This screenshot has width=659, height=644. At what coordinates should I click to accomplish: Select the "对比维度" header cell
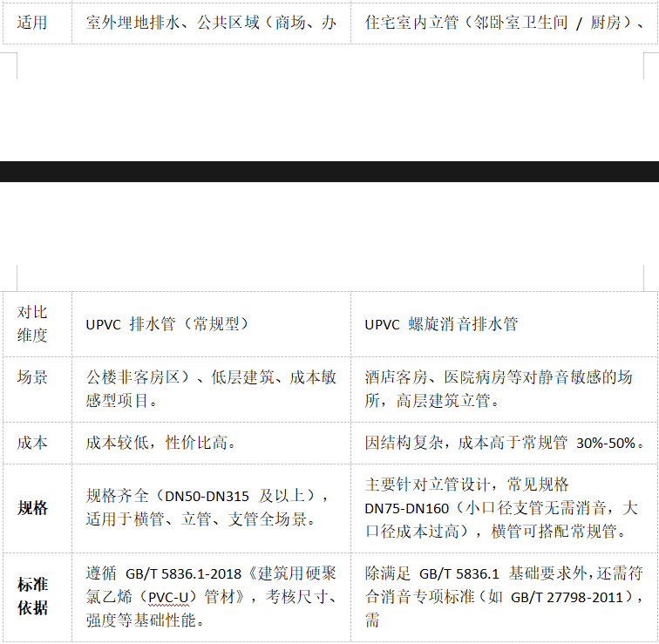pyautogui.click(x=32, y=323)
